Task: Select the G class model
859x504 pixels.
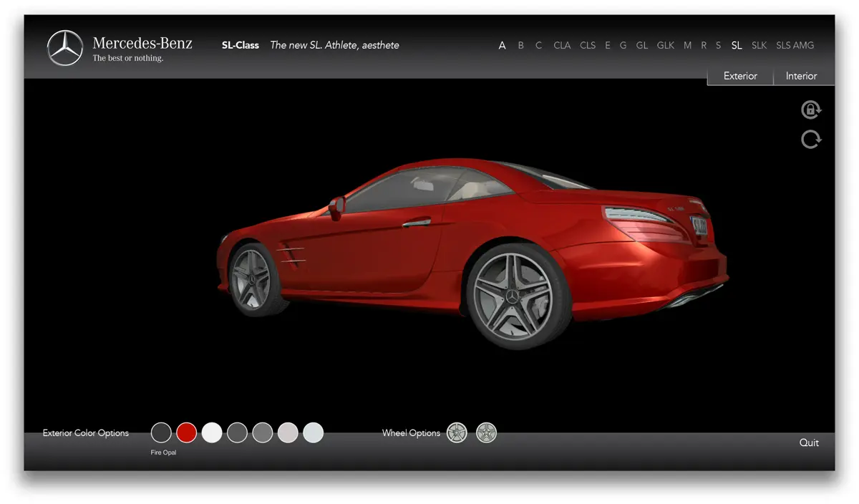Action: (623, 45)
